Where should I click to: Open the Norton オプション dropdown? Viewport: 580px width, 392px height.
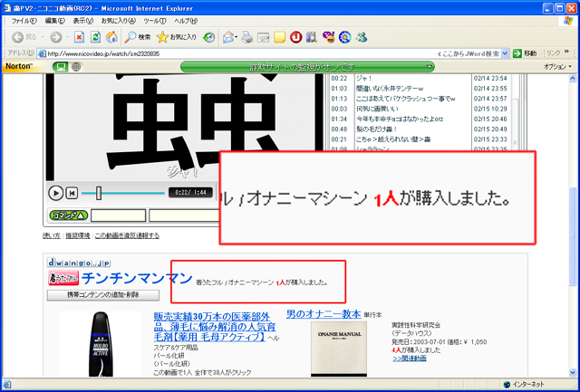click(x=555, y=67)
